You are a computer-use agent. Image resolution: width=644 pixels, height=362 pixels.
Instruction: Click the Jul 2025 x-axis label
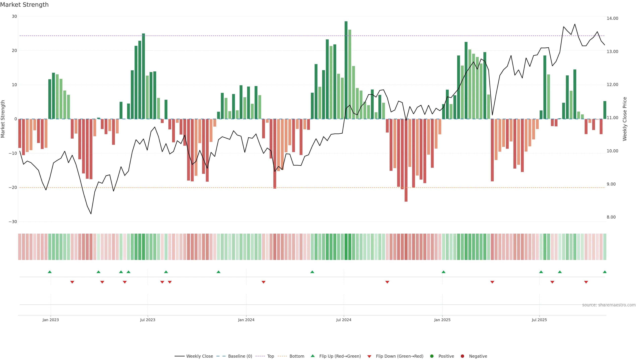pyautogui.click(x=539, y=320)
